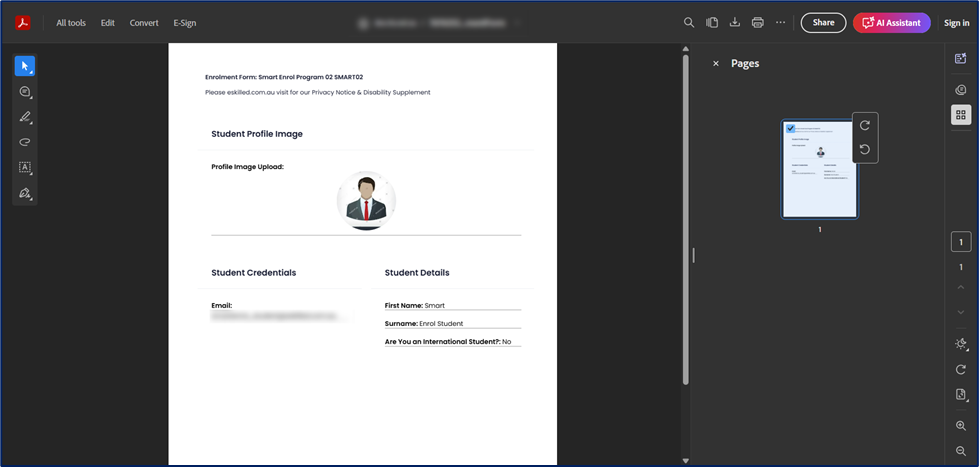The width and height of the screenshot is (979, 467).
Task: Click the document vertical scrollbar
Action: (x=685, y=219)
